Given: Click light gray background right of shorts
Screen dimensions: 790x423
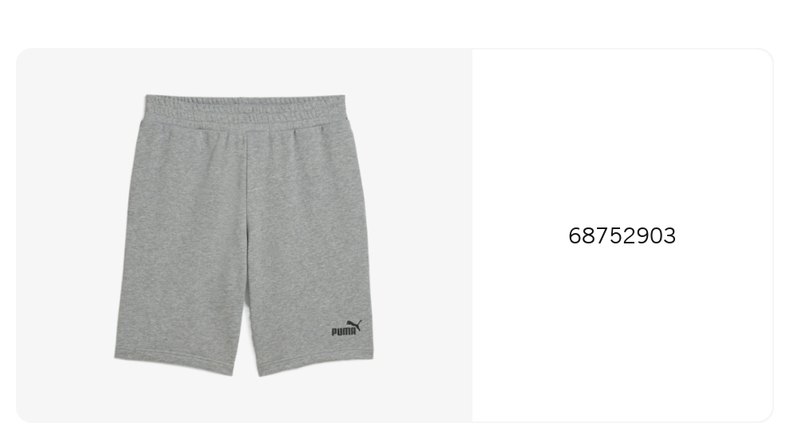Looking at the screenshot, I should [423, 235].
